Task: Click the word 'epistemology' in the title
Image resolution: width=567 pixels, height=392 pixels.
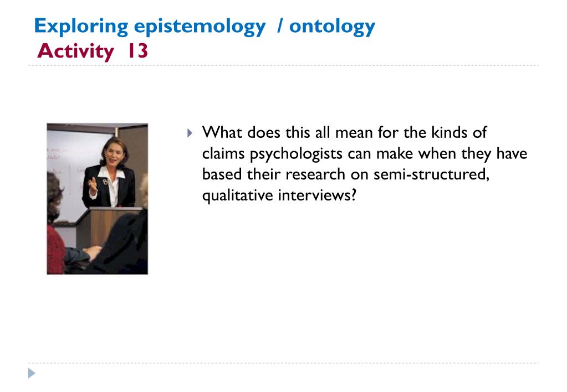Action: [200, 27]
